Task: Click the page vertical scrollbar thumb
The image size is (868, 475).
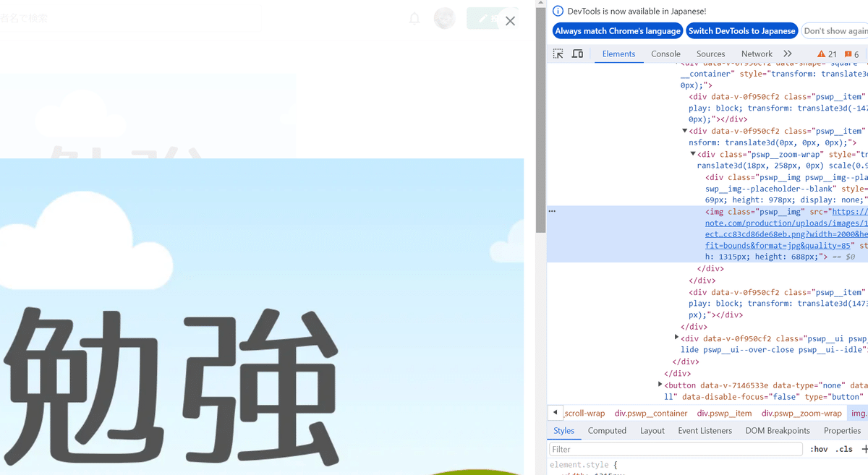Action: pyautogui.click(x=540, y=119)
